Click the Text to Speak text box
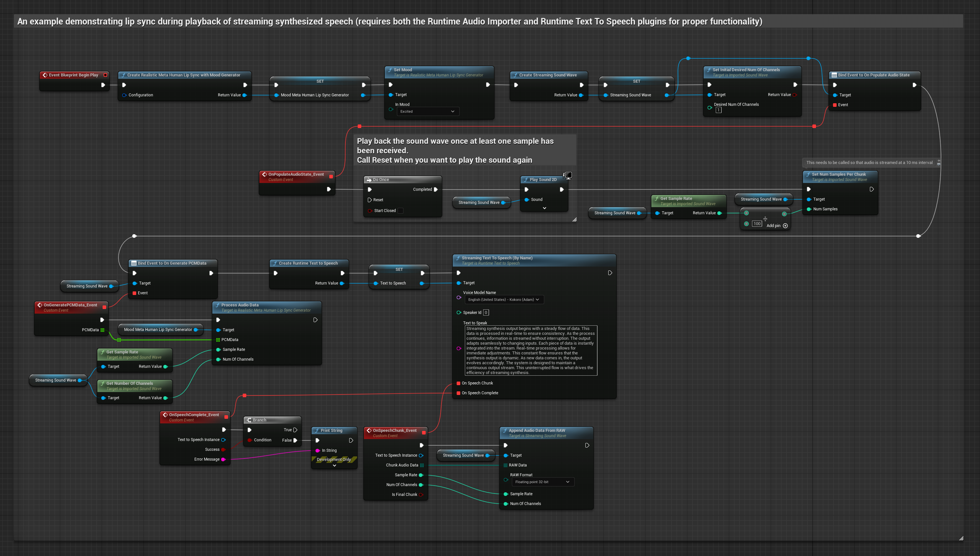The height and width of the screenshot is (556, 980). 530,350
